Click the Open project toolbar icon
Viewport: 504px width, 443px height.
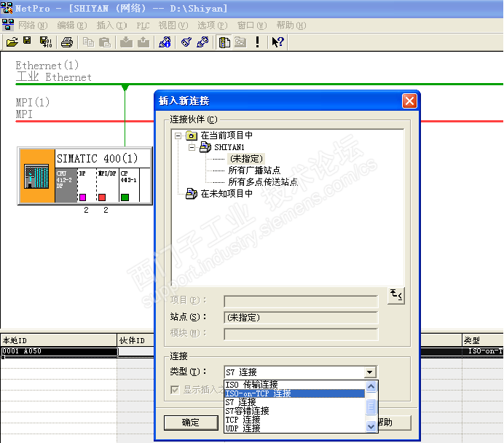12,42
